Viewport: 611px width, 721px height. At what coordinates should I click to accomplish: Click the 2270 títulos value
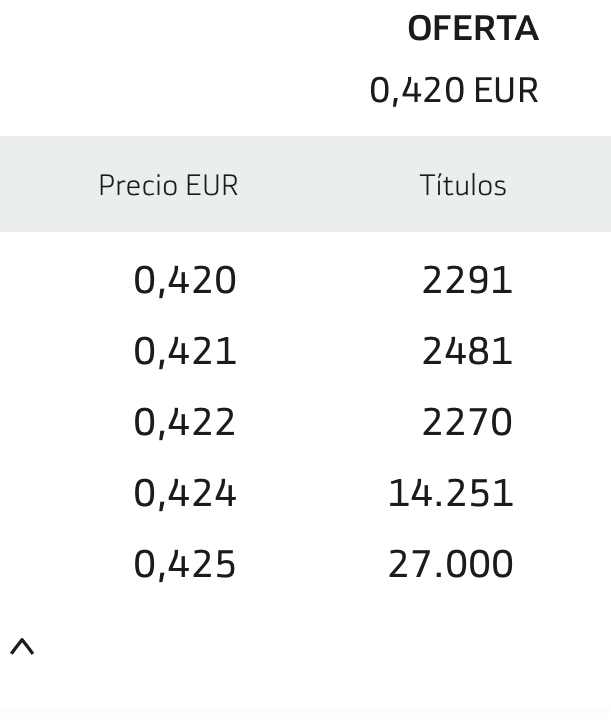pos(467,422)
